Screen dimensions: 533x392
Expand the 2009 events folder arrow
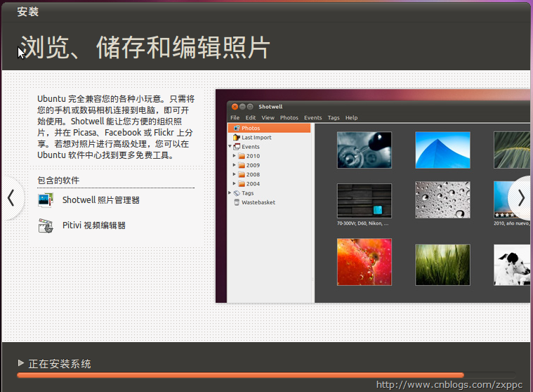point(235,165)
